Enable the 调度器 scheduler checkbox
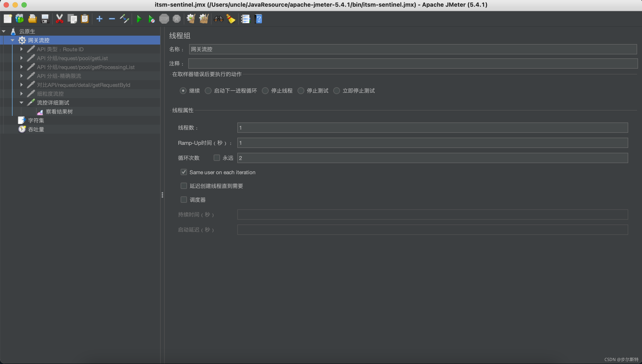 click(x=184, y=200)
